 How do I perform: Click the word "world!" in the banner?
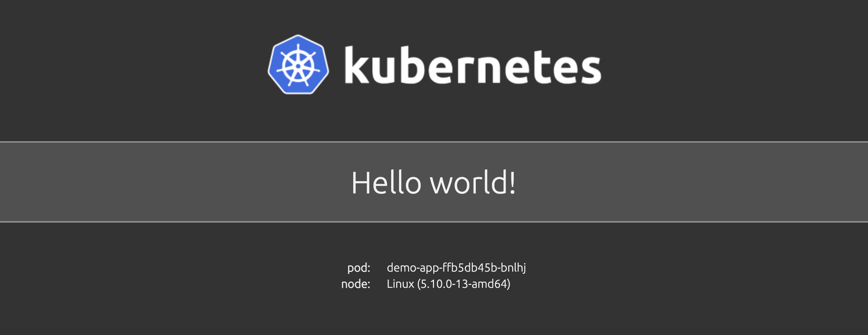[473, 183]
